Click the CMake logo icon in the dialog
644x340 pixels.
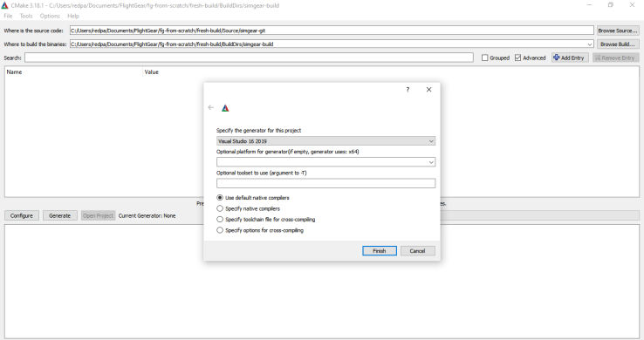225,108
